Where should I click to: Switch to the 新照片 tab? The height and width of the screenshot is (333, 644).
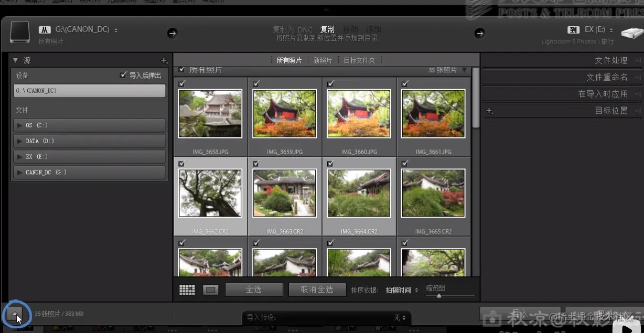click(x=323, y=60)
